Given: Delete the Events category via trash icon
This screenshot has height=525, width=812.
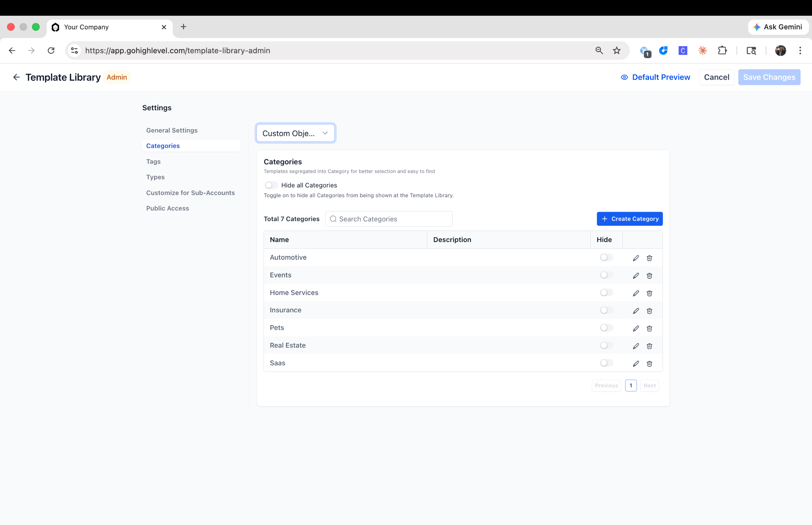Looking at the screenshot, I should [649, 275].
